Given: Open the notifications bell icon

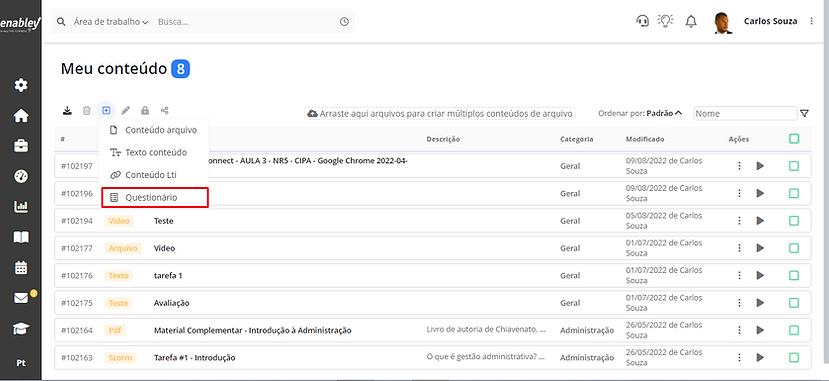Looking at the screenshot, I should (690, 21).
